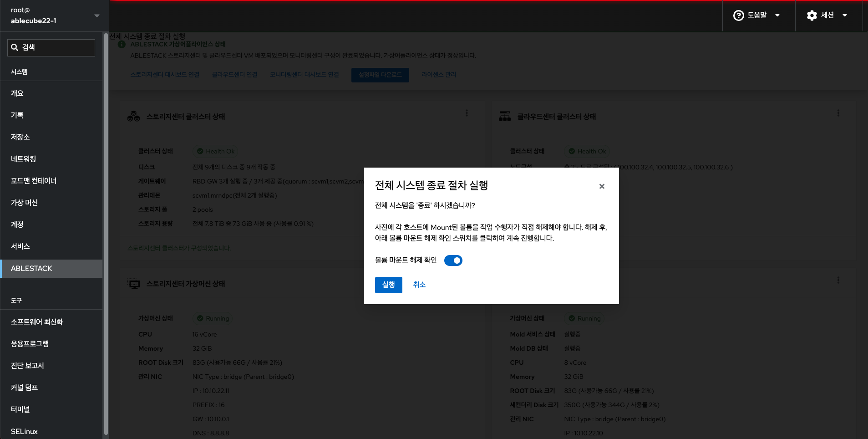Click the magnifier icon in search box
This screenshot has height=439, width=868.
(x=15, y=47)
